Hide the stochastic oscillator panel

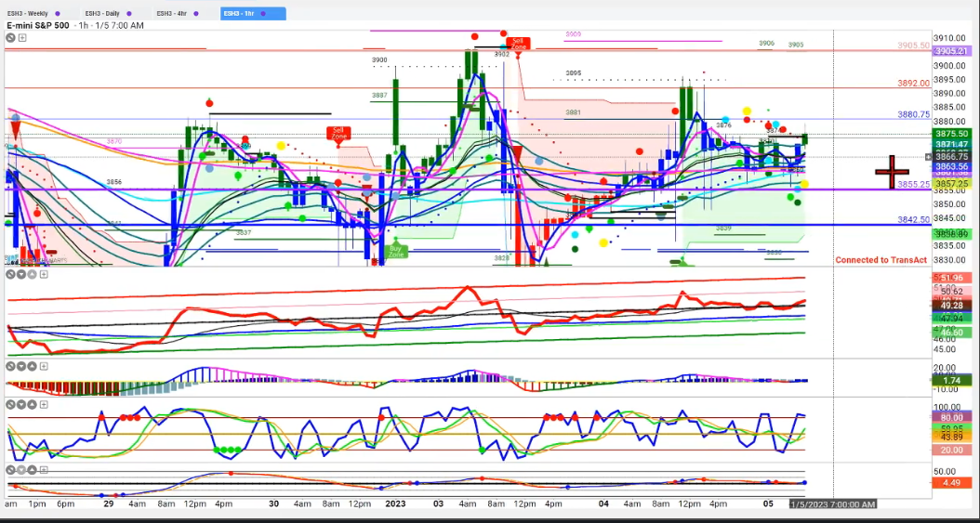tap(10, 404)
